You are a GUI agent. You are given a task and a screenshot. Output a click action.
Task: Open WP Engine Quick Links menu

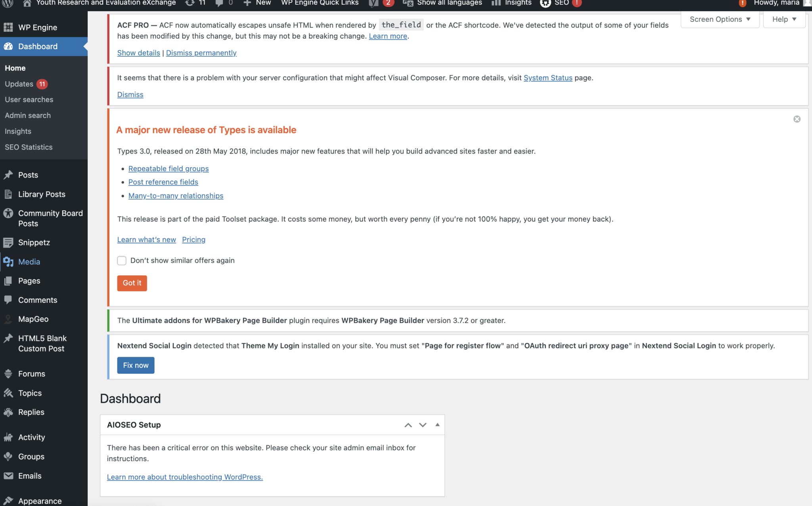(320, 3)
